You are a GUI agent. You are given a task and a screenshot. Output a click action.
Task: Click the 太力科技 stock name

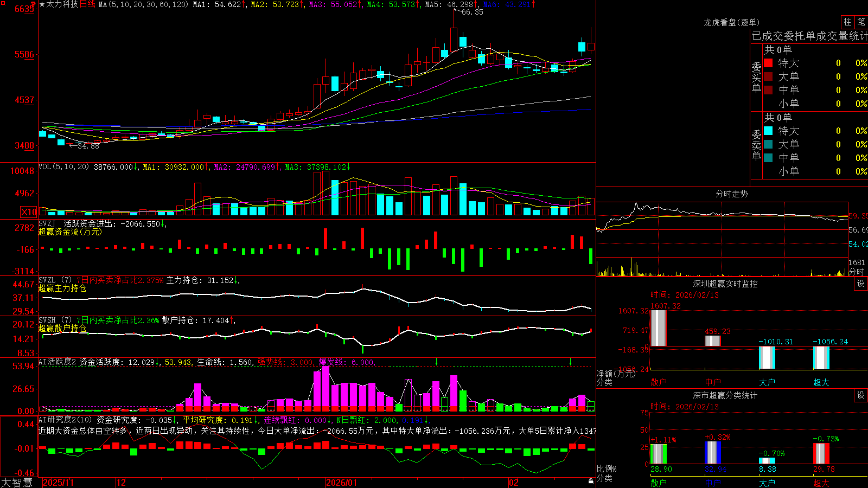(x=62, y=4)
